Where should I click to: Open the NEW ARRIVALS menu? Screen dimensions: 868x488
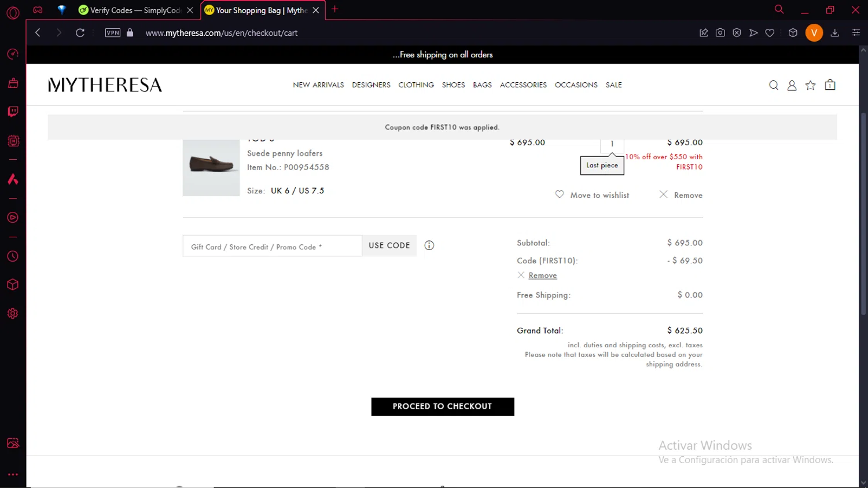coord(318,85)
